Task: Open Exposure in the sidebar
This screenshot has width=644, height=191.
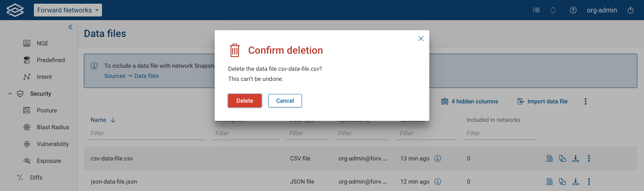Action: [x=49, y=161]
